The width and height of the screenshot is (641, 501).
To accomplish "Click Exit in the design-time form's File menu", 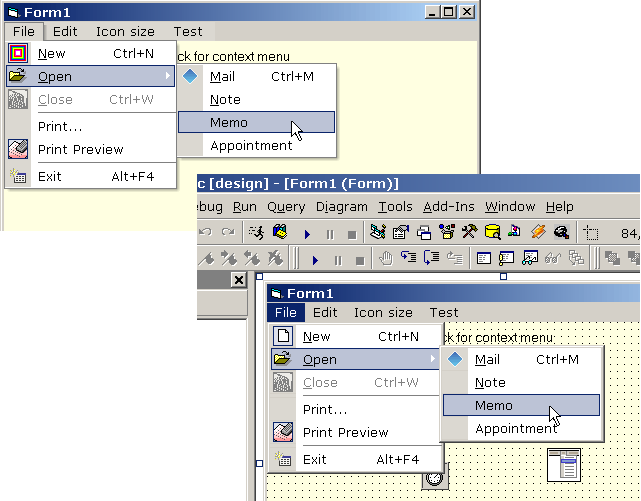I will [315, 459].
